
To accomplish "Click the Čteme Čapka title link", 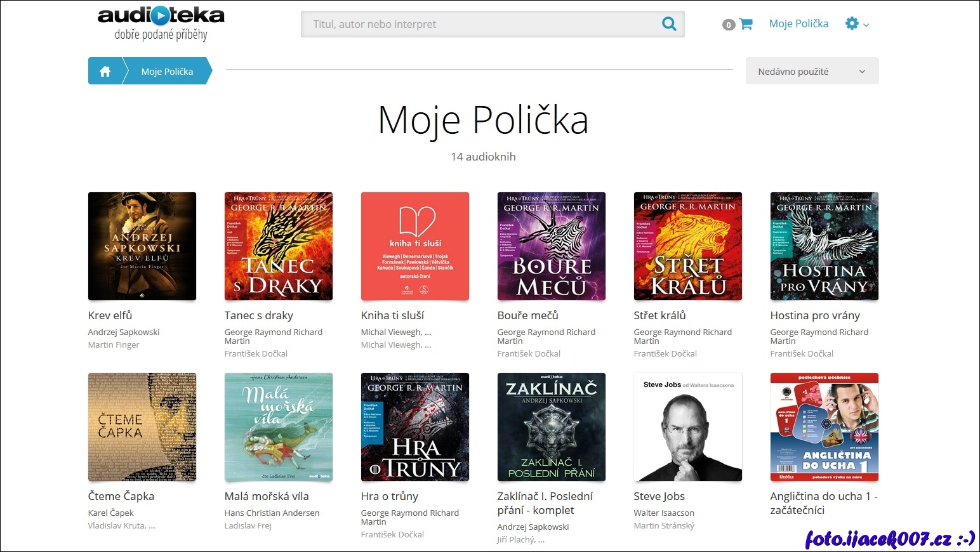I will pyautogui.click(x=121, y=496).
